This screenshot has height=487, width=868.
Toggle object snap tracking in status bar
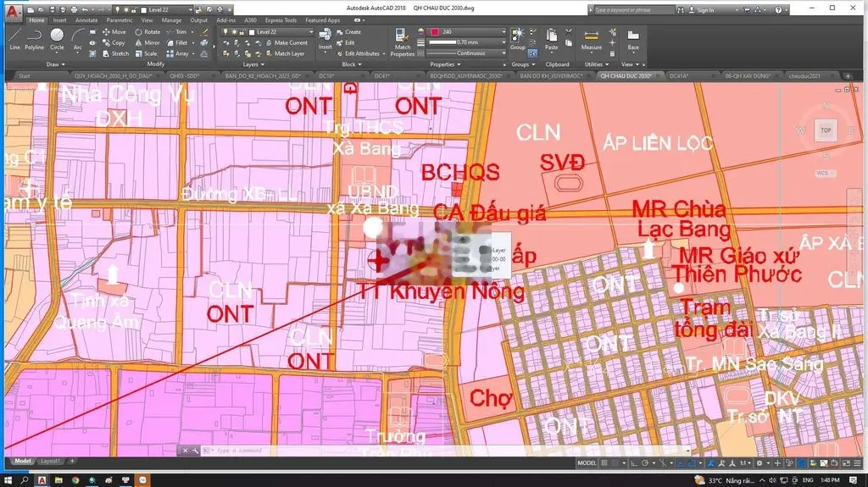[682, 463]
